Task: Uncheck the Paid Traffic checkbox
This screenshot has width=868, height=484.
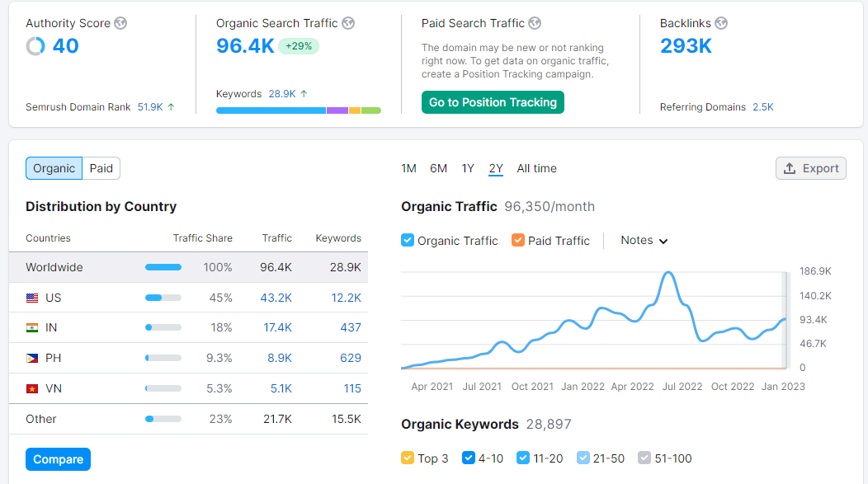Action: coord(518,240)
